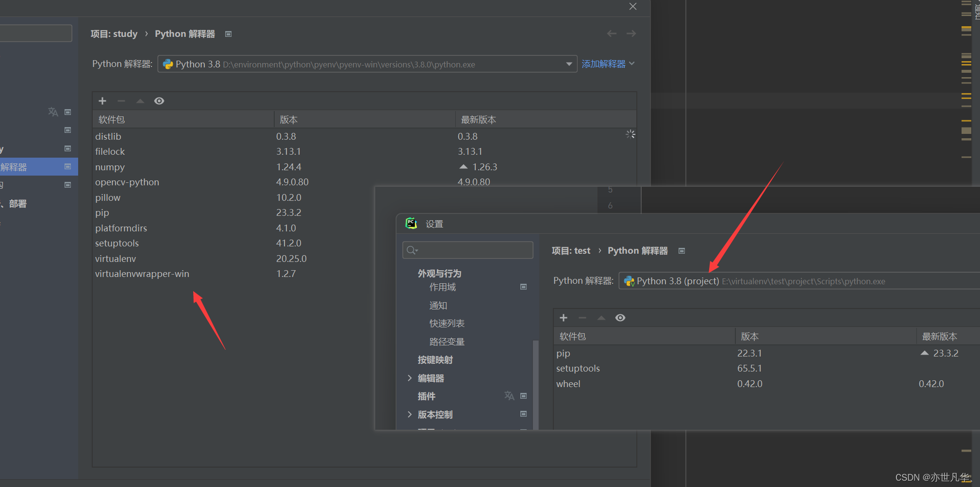The width and height of the screenshot is (980, 487).
Task: Select the distlib package row
Action: pyautogui.click(x=365, y=136)
